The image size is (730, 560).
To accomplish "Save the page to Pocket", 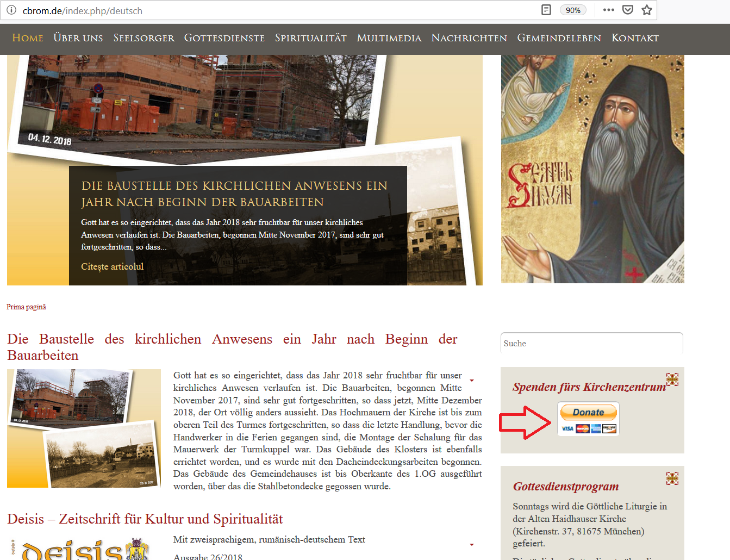I will (x=627, y=10).
